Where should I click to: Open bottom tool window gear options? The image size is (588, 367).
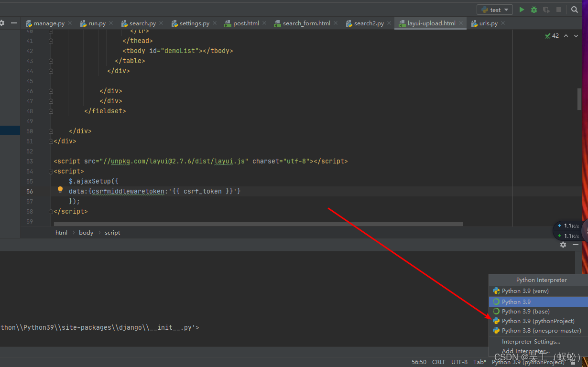tap(563, 244)
